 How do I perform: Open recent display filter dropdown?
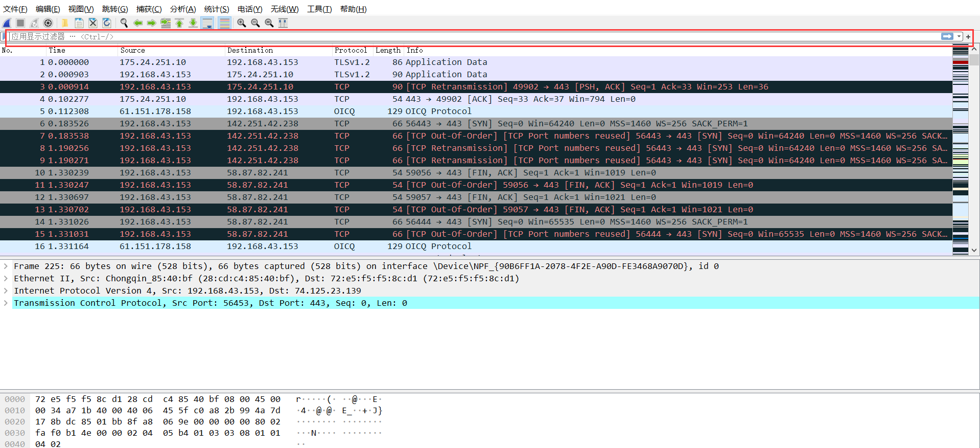point(959,36)
